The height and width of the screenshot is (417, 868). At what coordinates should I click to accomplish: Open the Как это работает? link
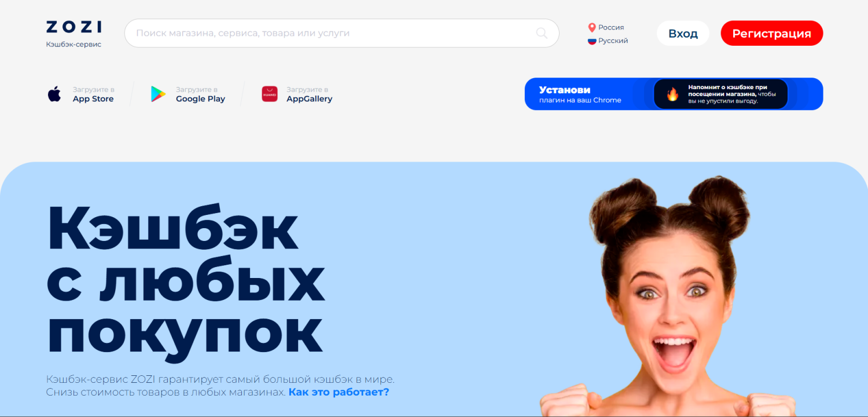coord(339,392)
